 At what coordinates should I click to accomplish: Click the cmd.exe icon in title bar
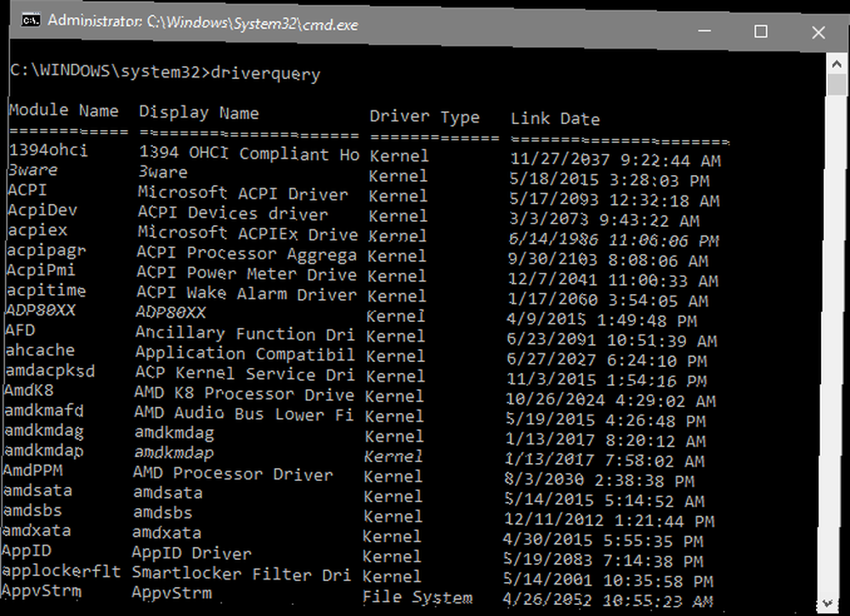(31, 20)
